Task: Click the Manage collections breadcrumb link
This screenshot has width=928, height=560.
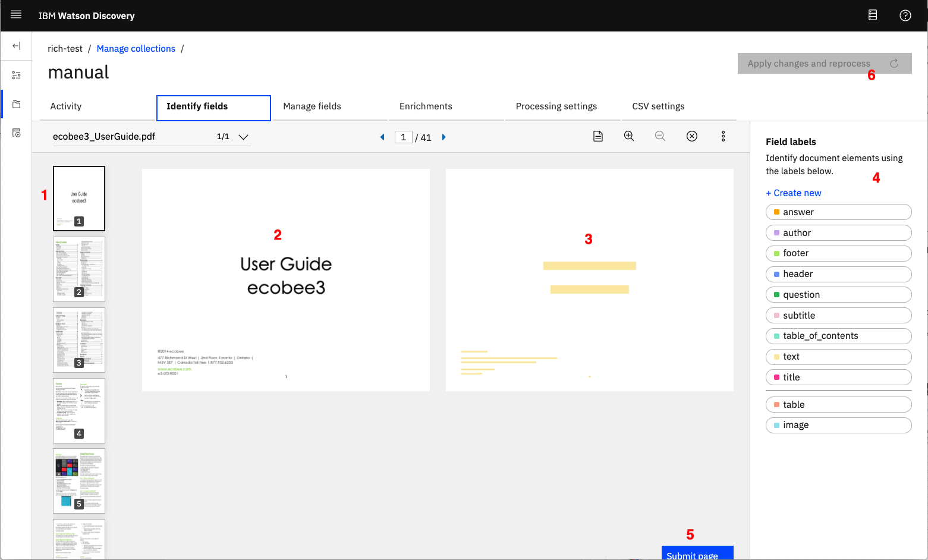Action: pos(136,49)
